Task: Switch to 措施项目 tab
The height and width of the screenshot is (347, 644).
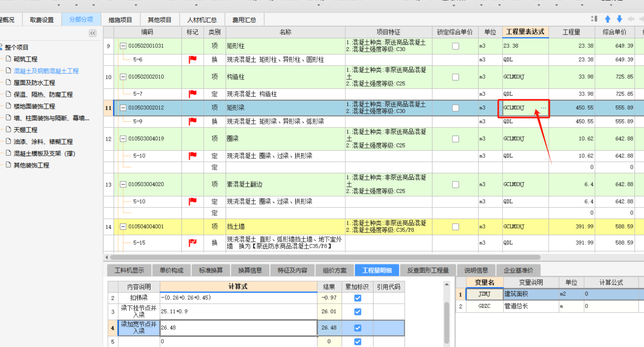Action: click(120, 20)
